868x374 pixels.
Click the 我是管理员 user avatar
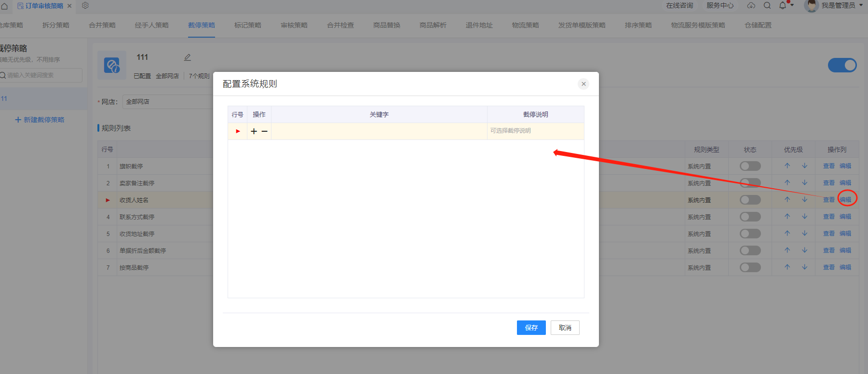pyautogui.click(x=812, y=6)
